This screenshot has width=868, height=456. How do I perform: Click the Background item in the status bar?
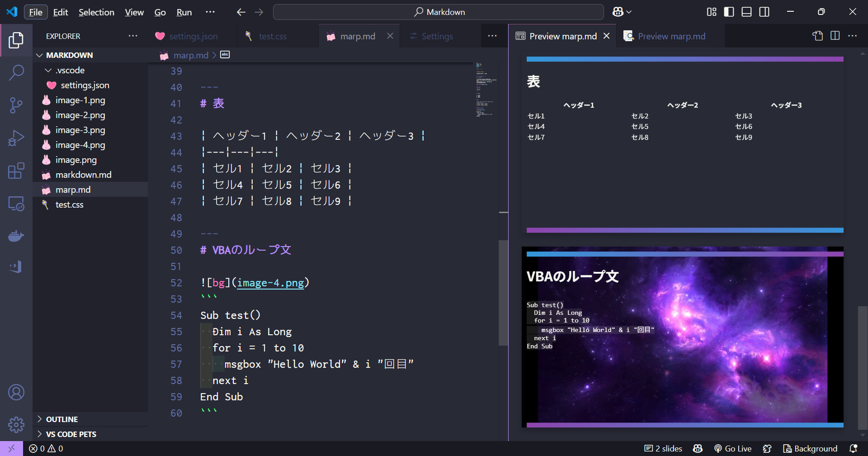click(810, 448)
